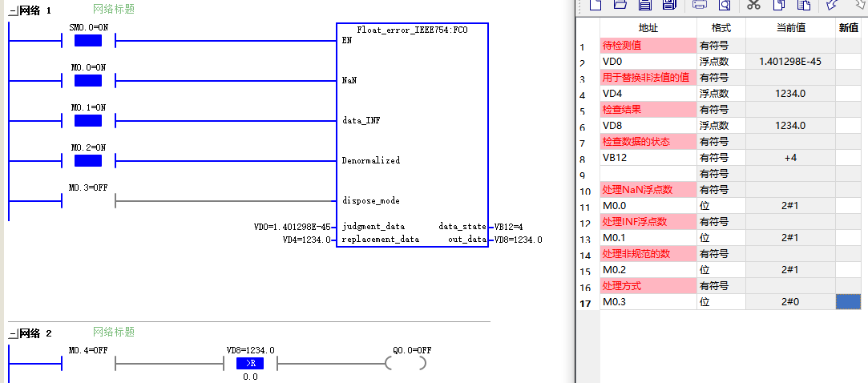Select the M0.2=ON contact in the ladder
Viewport: 868px width, 383px height.
click(x=88, y=160)
